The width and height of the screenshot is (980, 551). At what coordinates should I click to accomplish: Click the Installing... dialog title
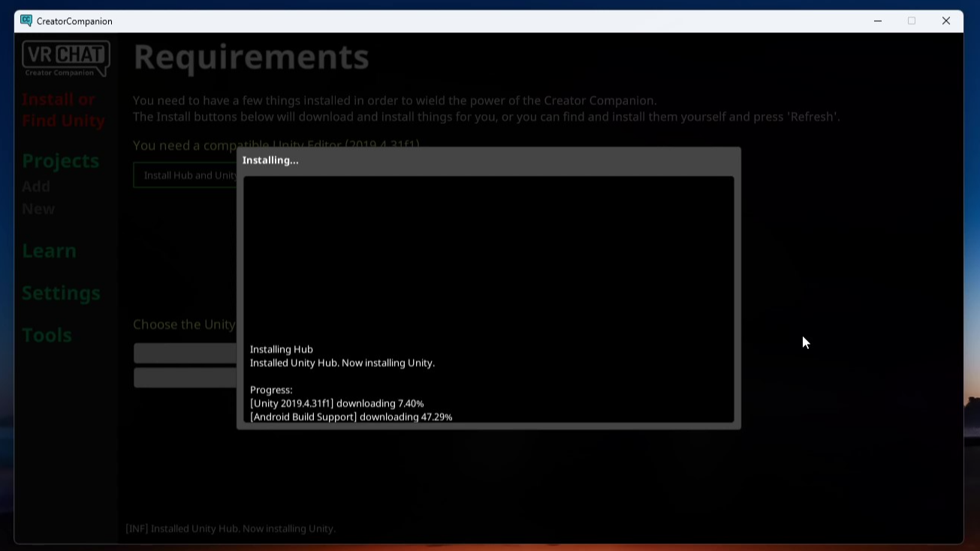pos(270,160)
